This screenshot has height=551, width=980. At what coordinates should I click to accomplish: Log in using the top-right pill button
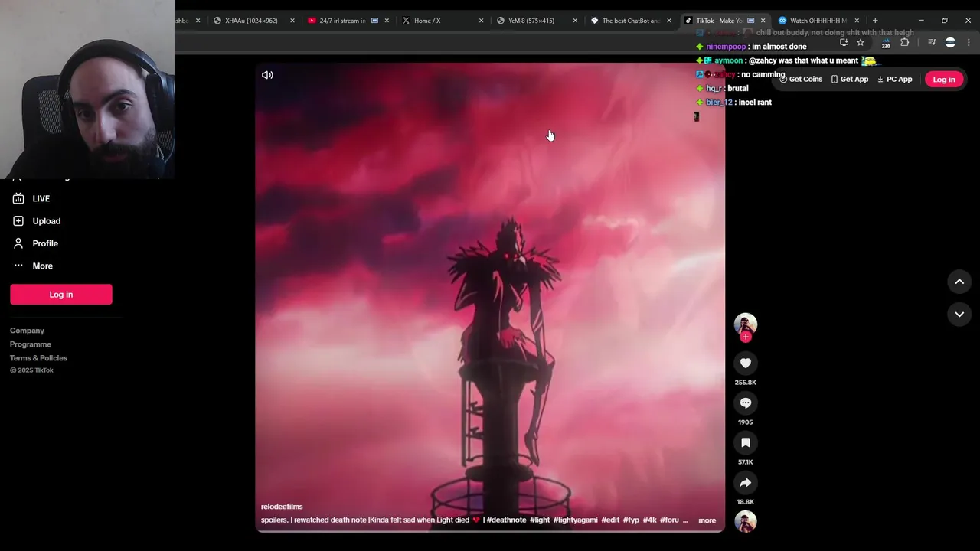pyautogui.click(x=944, y=80)
